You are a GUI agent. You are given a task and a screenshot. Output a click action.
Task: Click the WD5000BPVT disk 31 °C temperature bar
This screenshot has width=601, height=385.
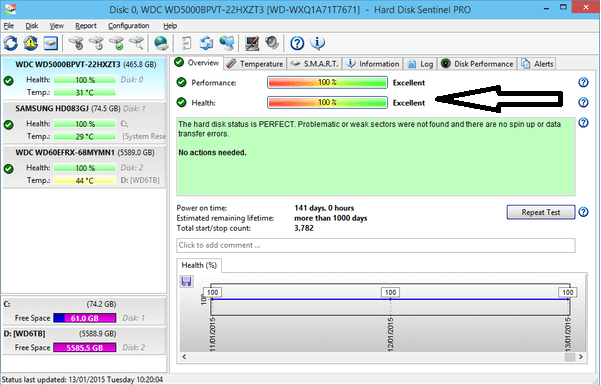click(85, 92)
